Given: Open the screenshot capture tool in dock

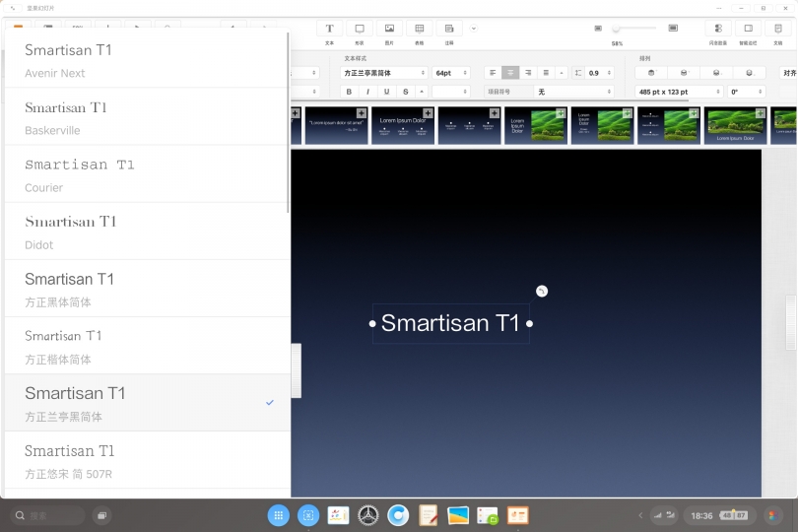Looking at the screenshot, I should [308, 515].
